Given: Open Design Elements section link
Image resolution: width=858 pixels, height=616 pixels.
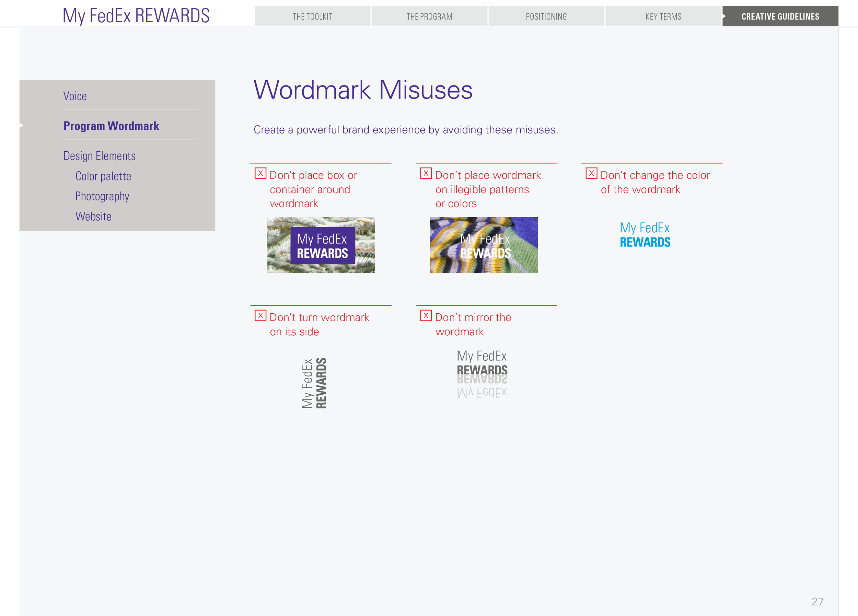Looking at the screenshot, I should pyautogui.click(x=99, y=156).
